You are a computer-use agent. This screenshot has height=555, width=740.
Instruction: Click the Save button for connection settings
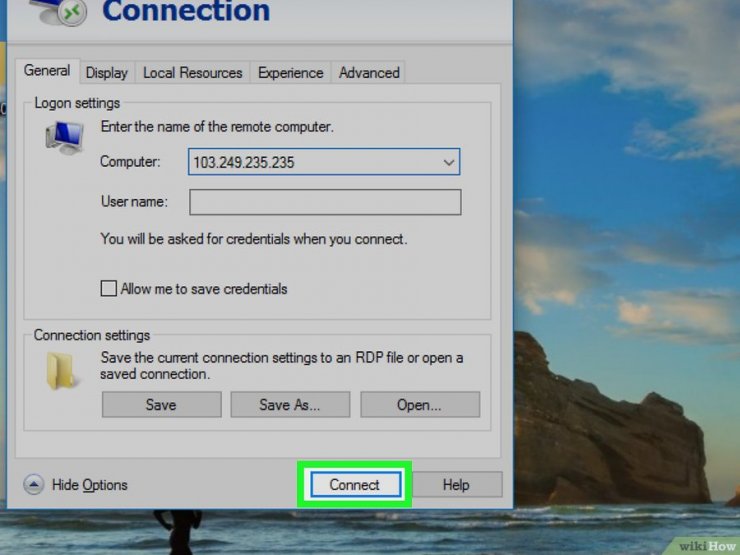click(161, 405)
